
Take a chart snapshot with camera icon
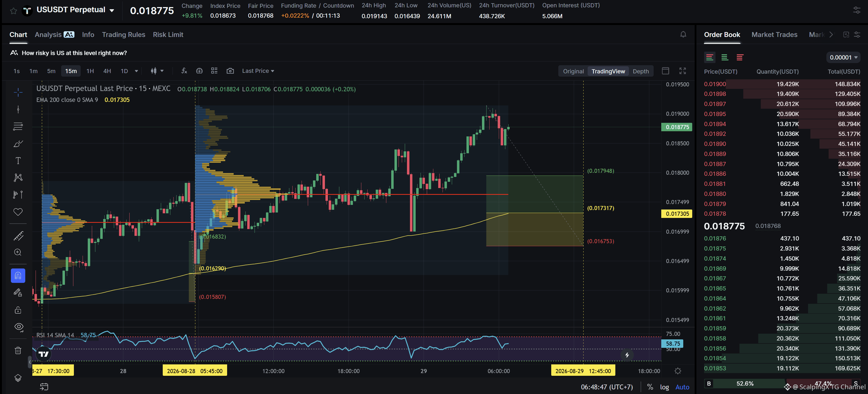pyautogui.click(x=230, y=71)
